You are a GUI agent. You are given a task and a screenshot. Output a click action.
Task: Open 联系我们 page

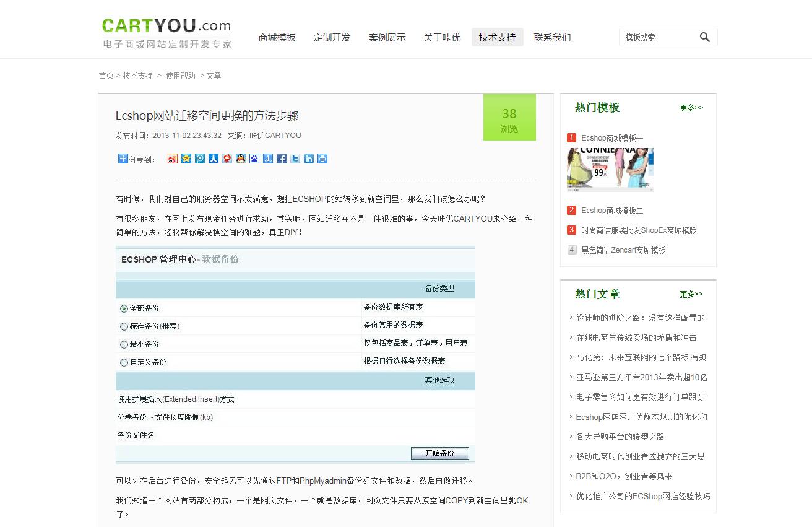click(x=553, y=37)
